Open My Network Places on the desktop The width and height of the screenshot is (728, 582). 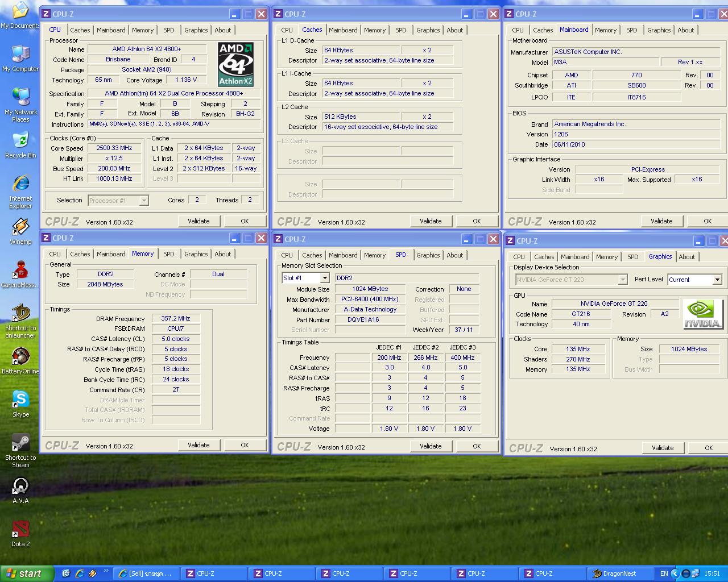pos(20,105)
